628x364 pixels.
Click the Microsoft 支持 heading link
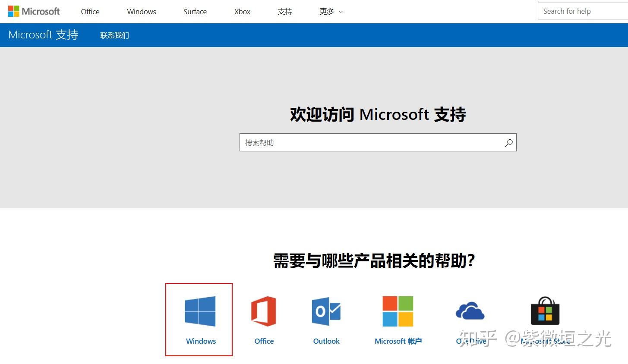tap(43, 35)
